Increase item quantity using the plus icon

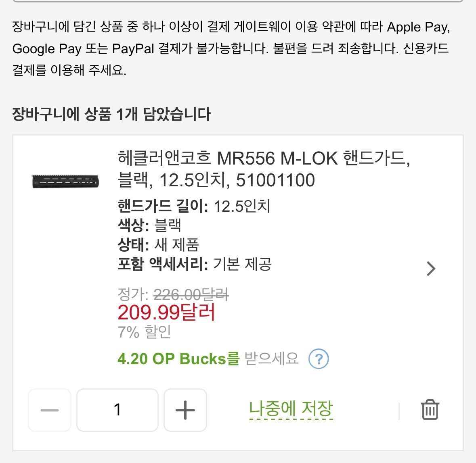pyautogui.click(x=185, y=411)
